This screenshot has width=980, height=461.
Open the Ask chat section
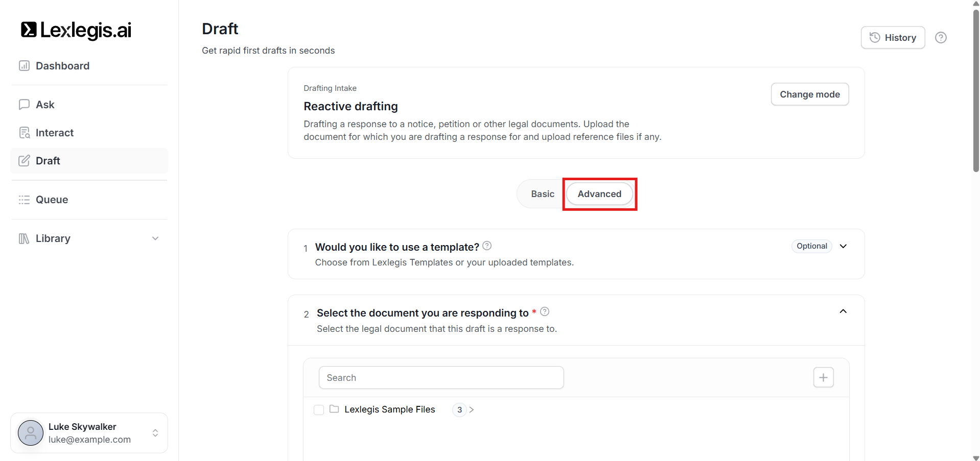pyautogui.click(x=45, y=105)
